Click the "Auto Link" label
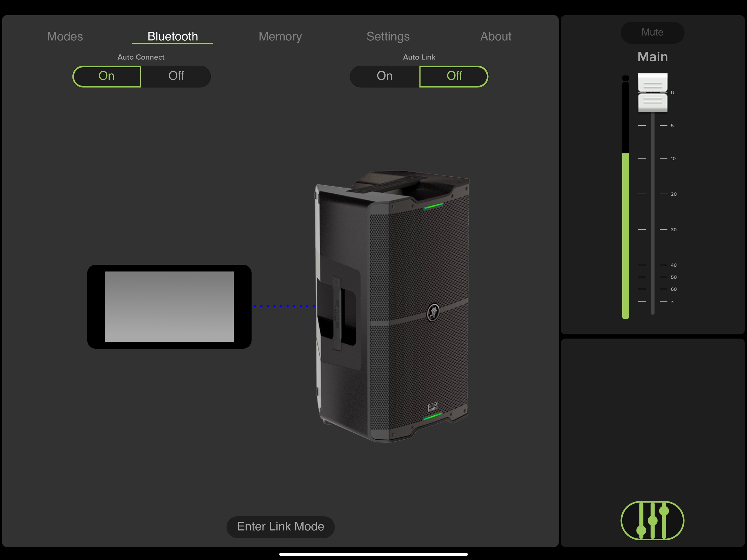 419,57
